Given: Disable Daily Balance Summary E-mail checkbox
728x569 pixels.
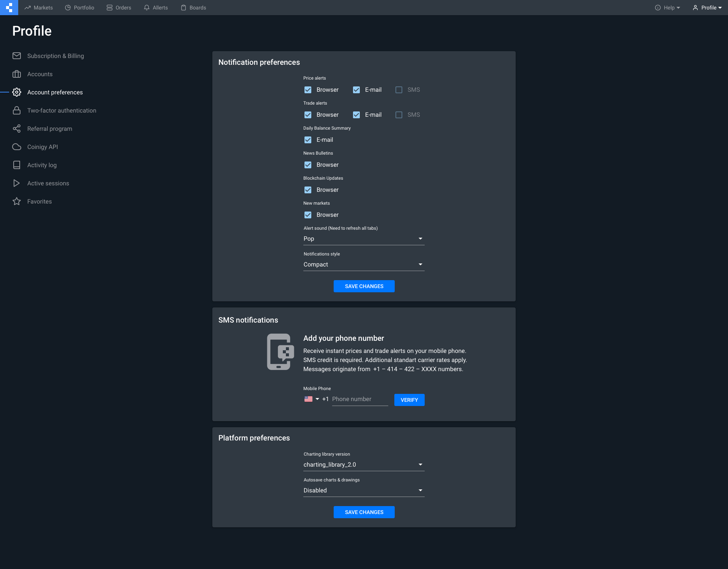Looking at the screenshot, I should pos(308,140).
